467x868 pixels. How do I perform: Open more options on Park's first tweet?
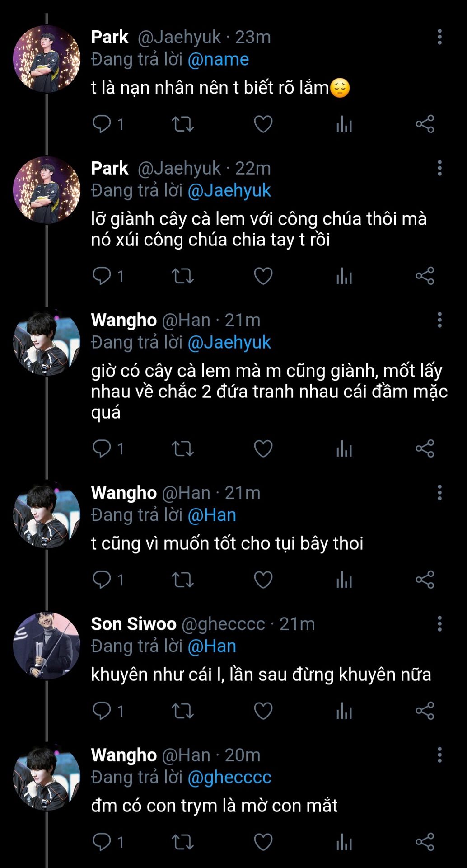point(439,37)
